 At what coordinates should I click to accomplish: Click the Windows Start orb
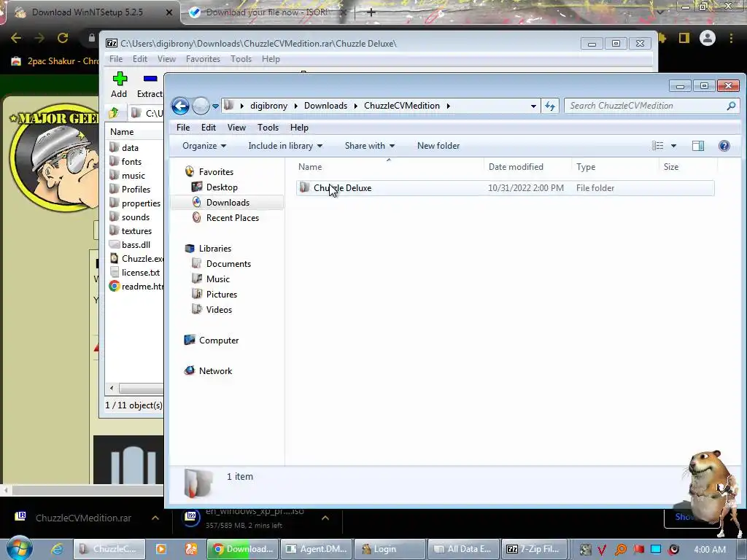point(20,548)
